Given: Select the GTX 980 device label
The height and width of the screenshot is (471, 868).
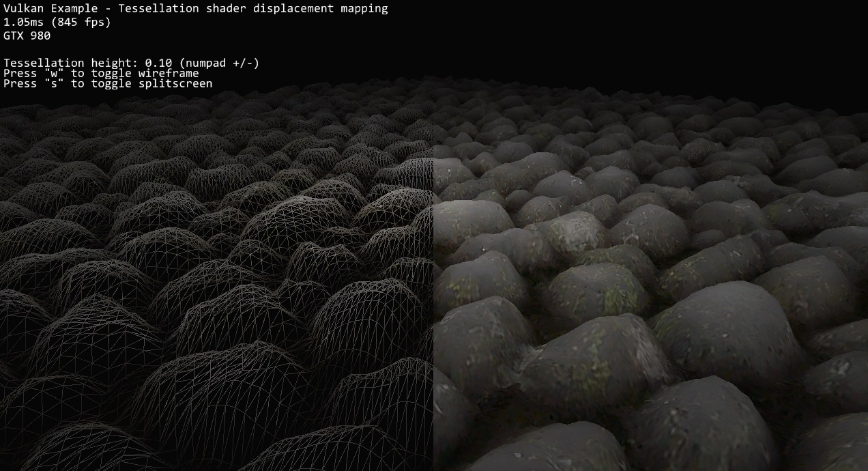Looking at the screenshot, I should [27, 36].
